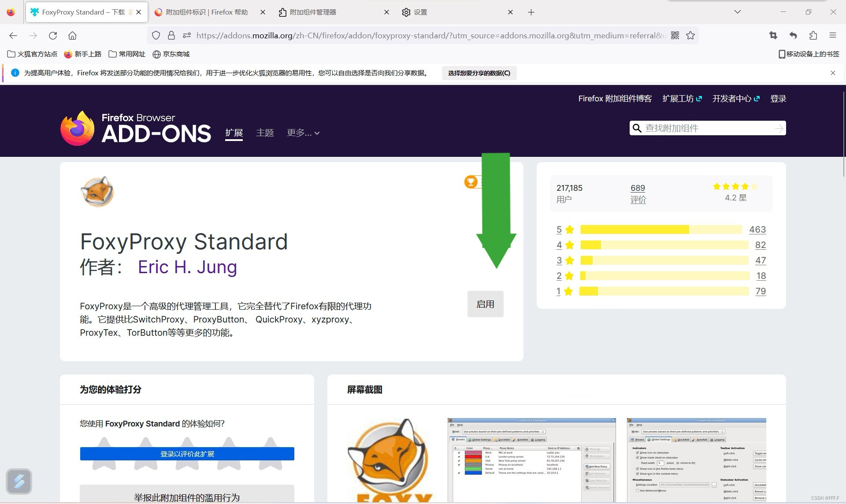
Task: Open the extensions puzzle icon in toolbar
Action: [x=813, y=36]
